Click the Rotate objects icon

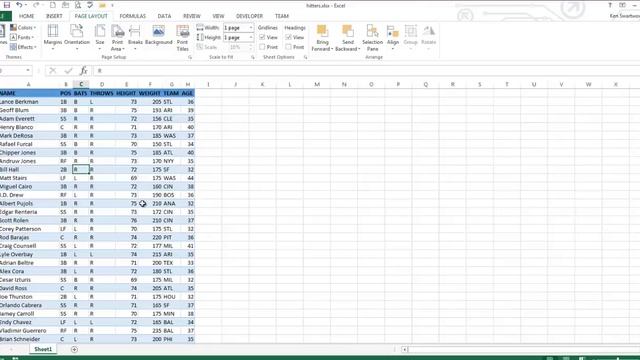[429, 31]
